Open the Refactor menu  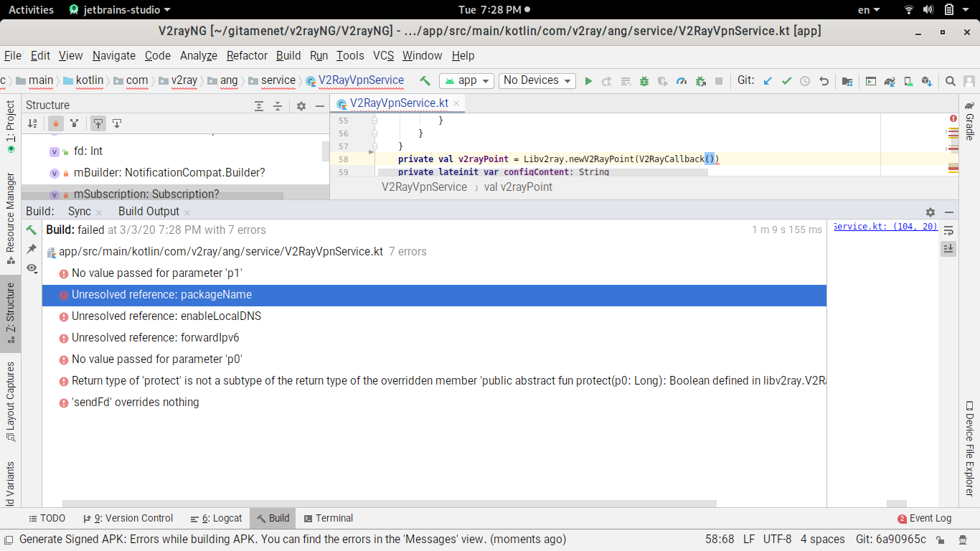tap(247, 55)
